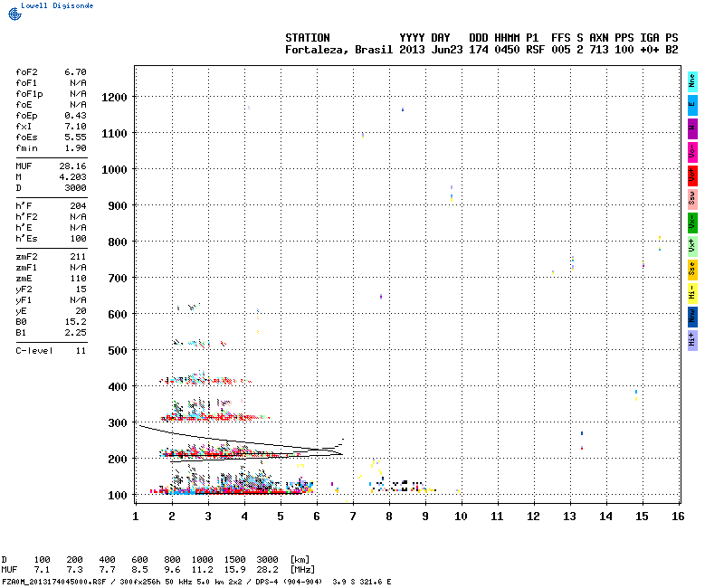Viewport: 724px width, 588px height.
Task: Click the M value 4.203
Action: pos(72,176)
